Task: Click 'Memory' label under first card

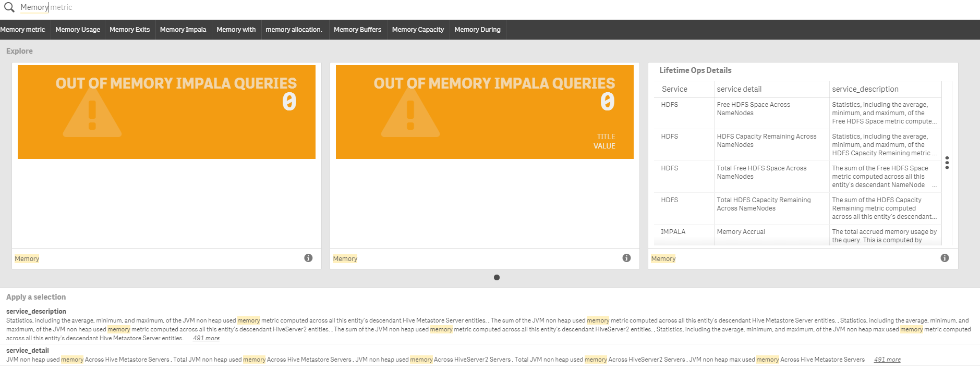Action: (x=27, y=258)
